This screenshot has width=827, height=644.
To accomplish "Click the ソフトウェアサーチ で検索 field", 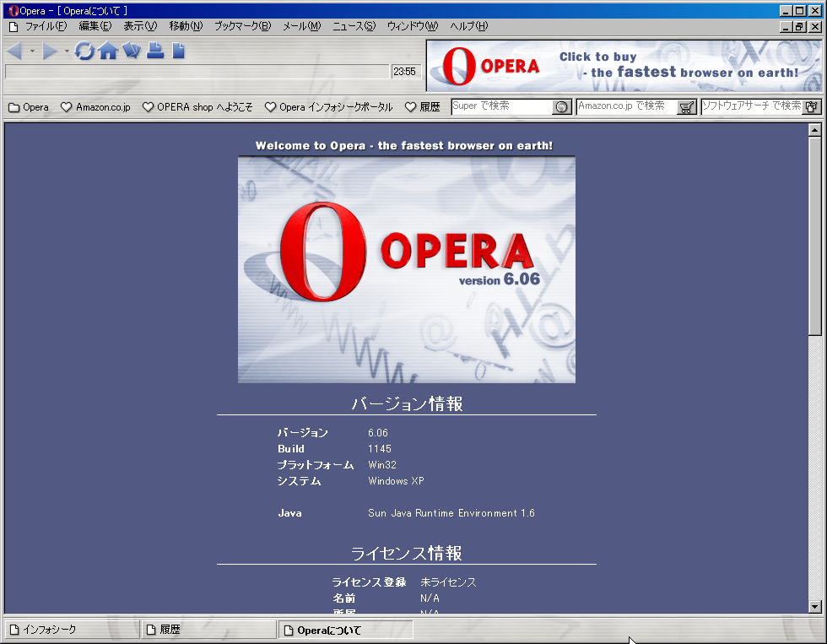I will [752, 106].
